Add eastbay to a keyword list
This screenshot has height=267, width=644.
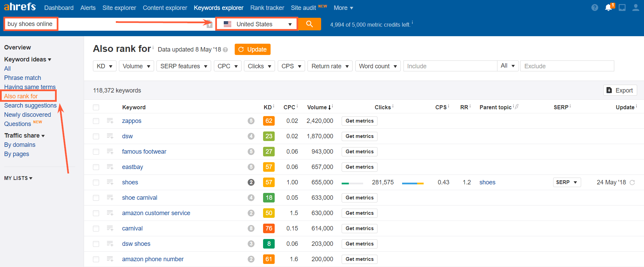tap(110, 167)
